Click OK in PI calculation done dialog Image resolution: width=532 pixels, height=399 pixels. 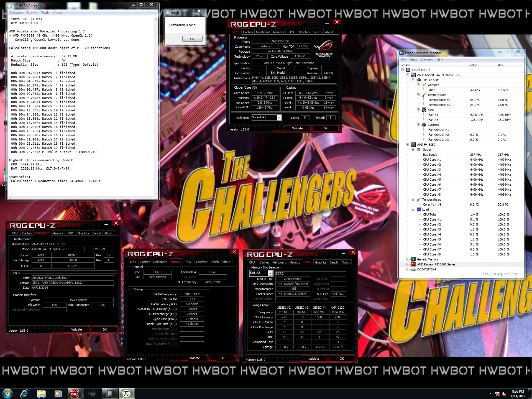point(192,39)
